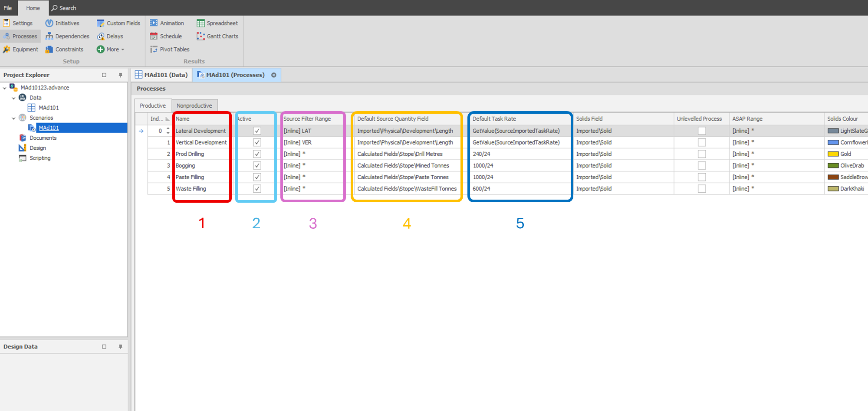Open the More dropdown in Setup

[x=111, y=49]
